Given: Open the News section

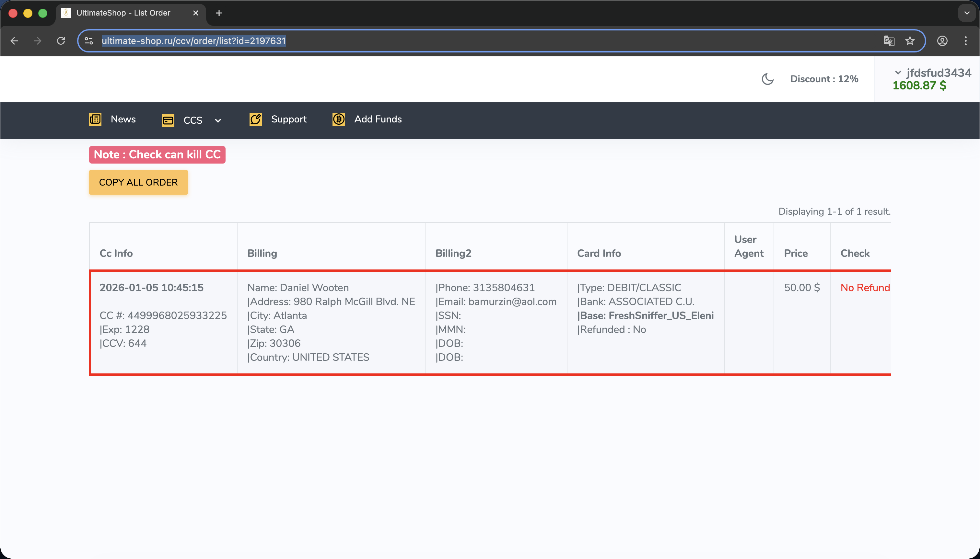Looking at the screenshot, I should point(123,119).
